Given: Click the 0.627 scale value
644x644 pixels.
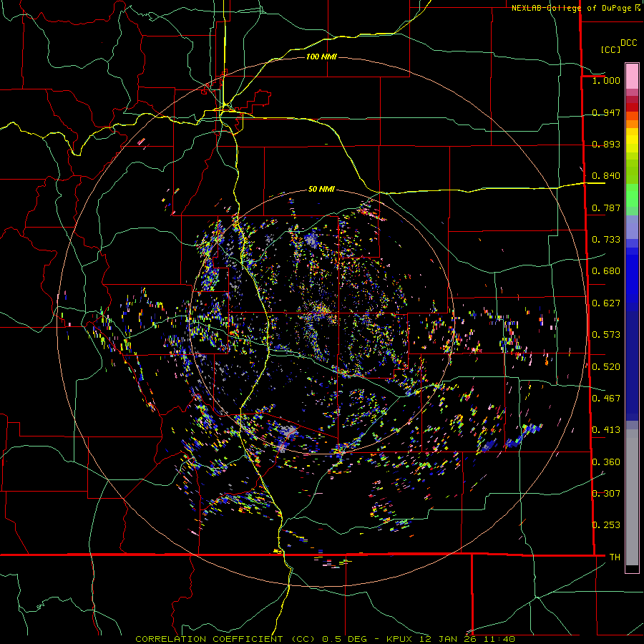Looking at the screenshot, I should [x=606, y=303].
